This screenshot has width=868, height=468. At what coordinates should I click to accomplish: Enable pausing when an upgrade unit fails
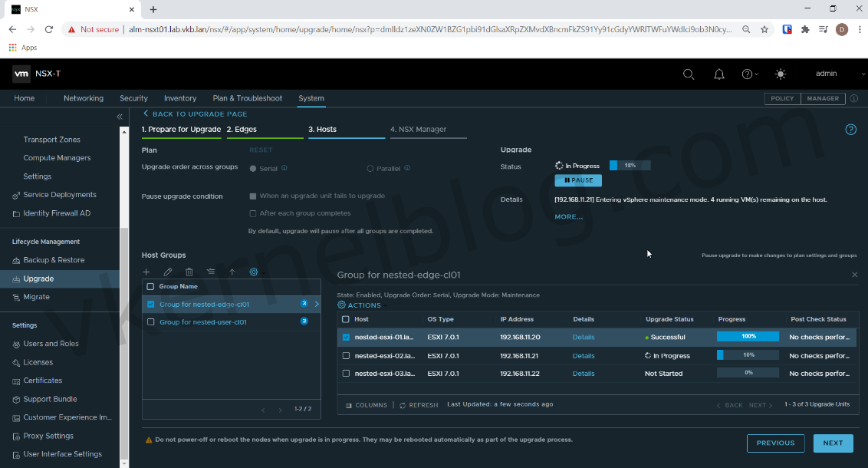point(253,196)
